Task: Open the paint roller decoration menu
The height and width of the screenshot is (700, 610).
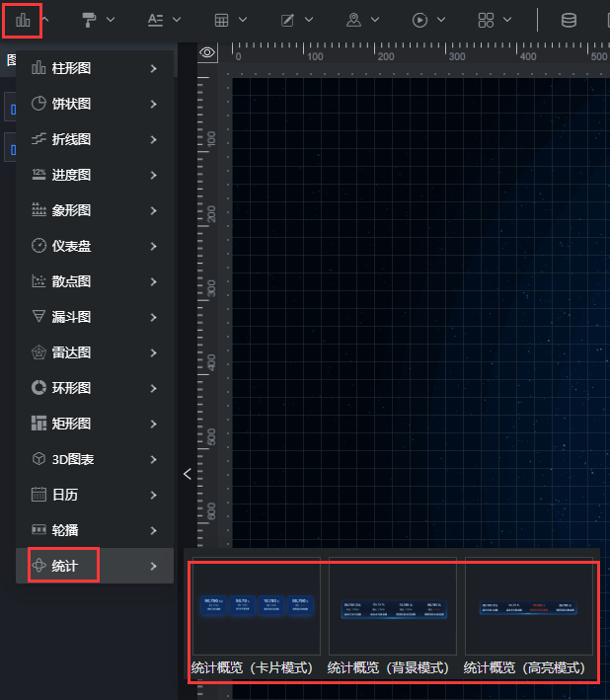Action: tap(90, 20)
